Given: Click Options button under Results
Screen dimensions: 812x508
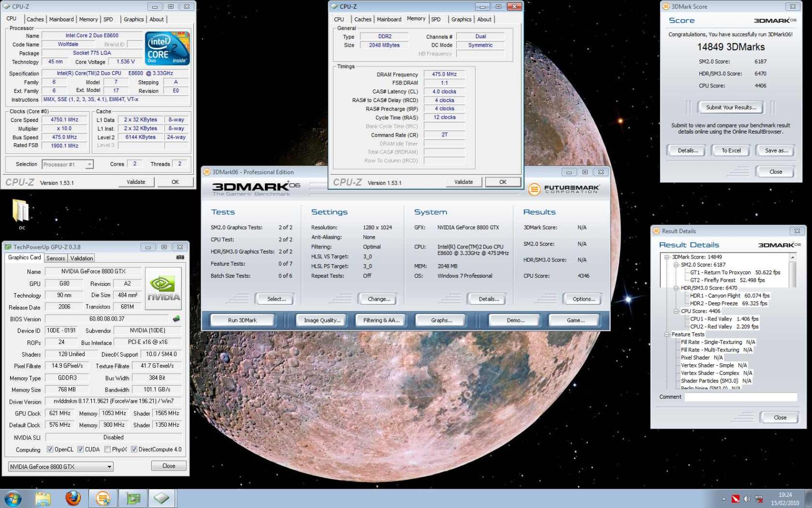Looking at the screenshot, I should 584,299.
